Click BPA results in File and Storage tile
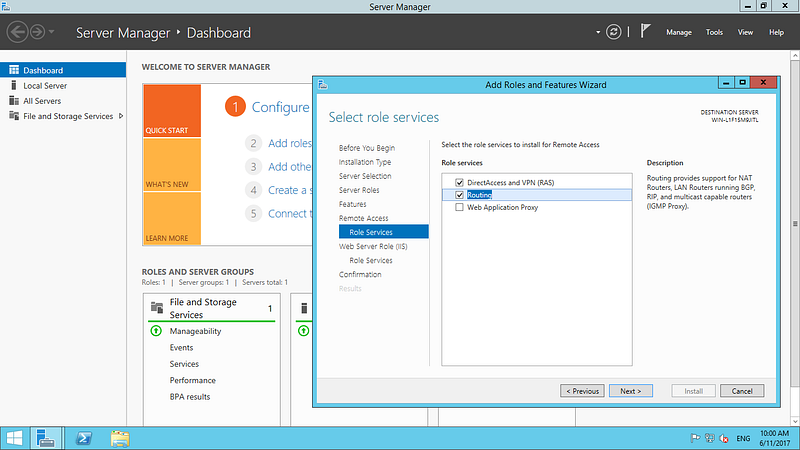The width and height of the screenshot is (800, 450). (190, 396)
